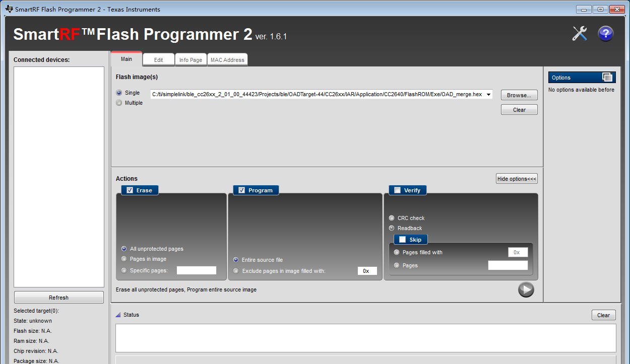Uncheck the Erase action checkbox
Viewport: 630px width, 364px height.
[x=130, y=190]
